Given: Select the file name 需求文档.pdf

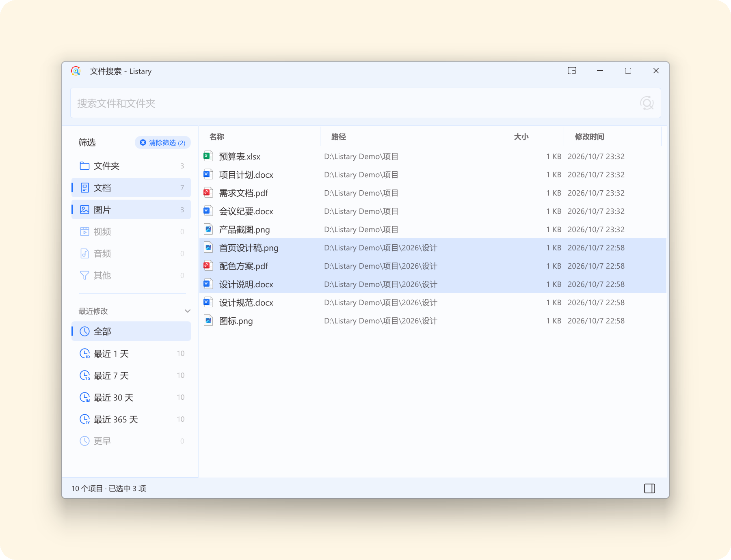Looking at the screenshot, I should pyautogui.click(x=244, y=193).
